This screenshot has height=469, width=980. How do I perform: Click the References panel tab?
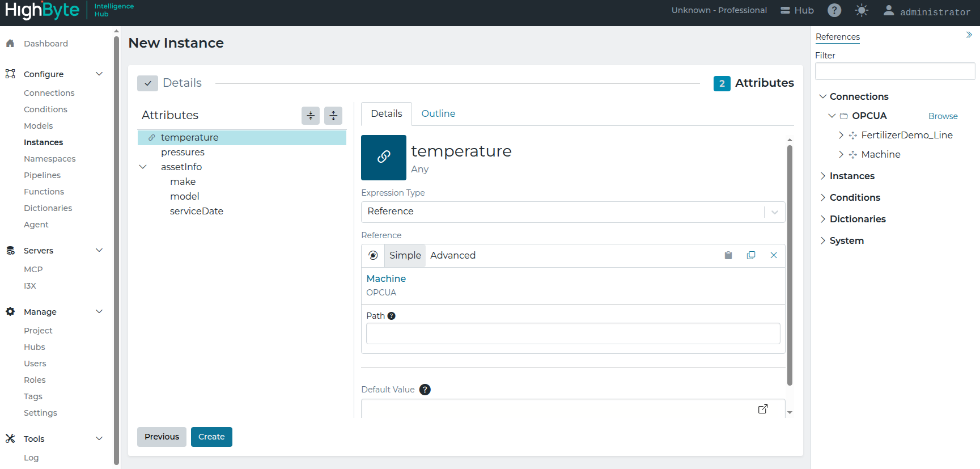838,37
